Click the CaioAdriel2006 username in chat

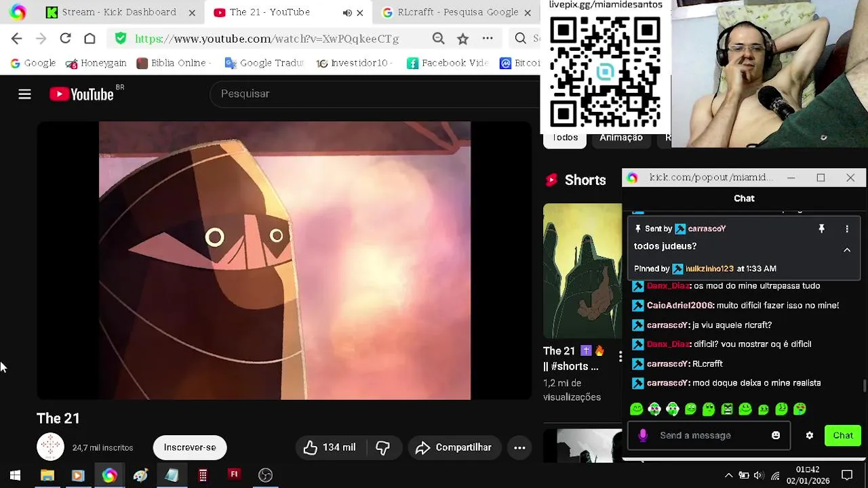pyautogui.click(x=679, y=306)
